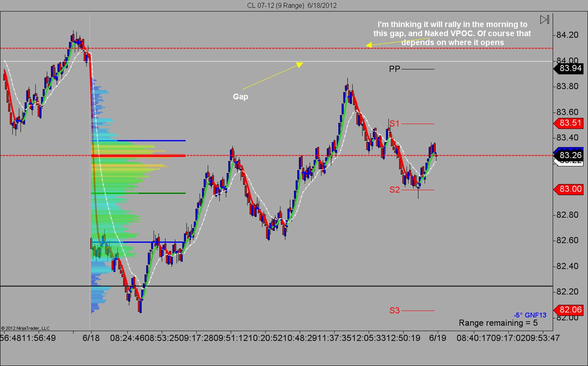Click the S3 pivot label
The height and width of the screenshot is (366, 588).
click(395, 311)
